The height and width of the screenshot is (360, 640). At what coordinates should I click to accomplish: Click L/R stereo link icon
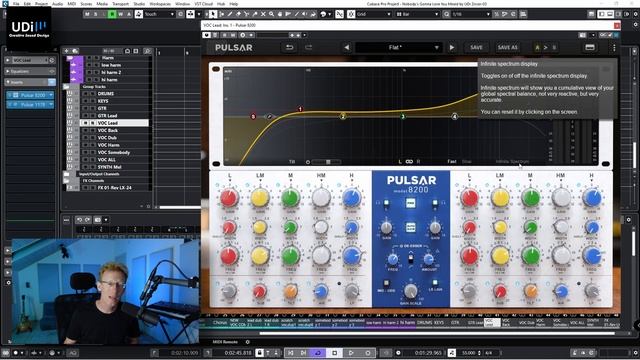pyautogui.click(x=409, y=162)
